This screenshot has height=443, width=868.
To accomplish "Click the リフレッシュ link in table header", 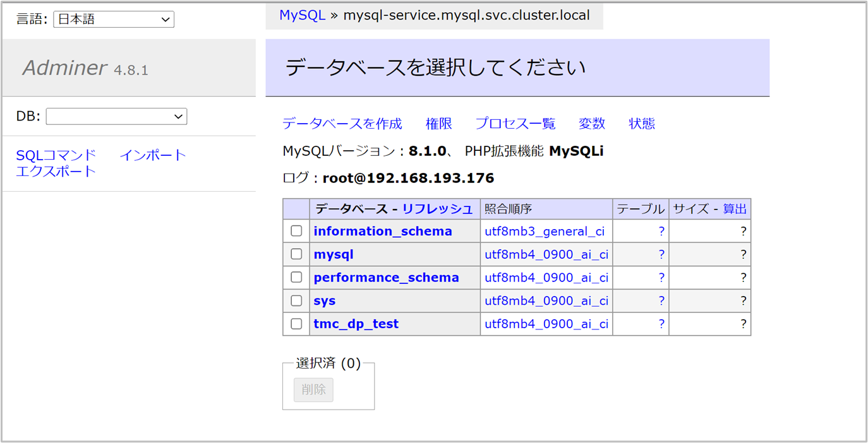I will tap(437, 209).
